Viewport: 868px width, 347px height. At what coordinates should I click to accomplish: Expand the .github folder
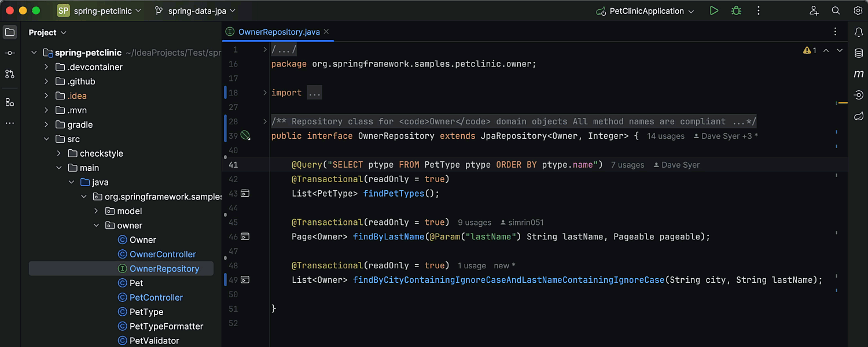(x=47, y=82)
